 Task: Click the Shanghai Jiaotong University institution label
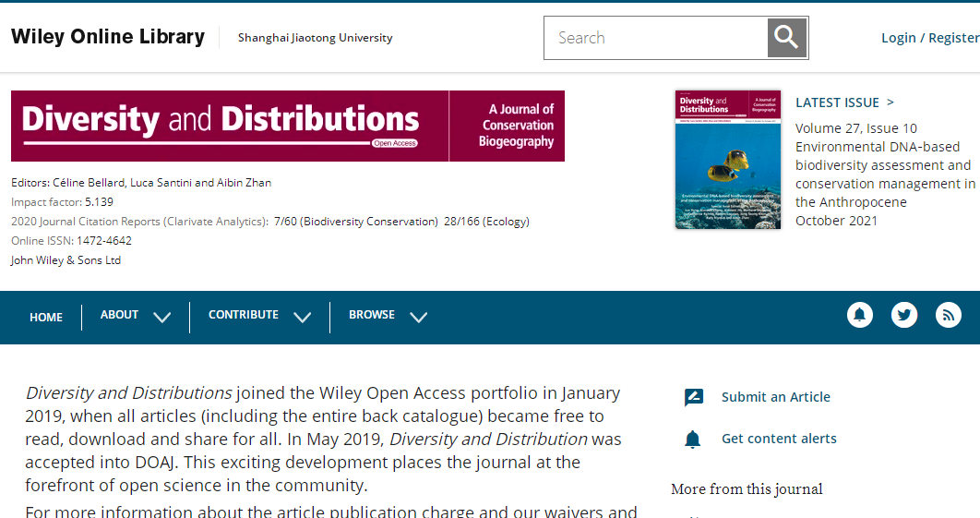pos(315,38)
